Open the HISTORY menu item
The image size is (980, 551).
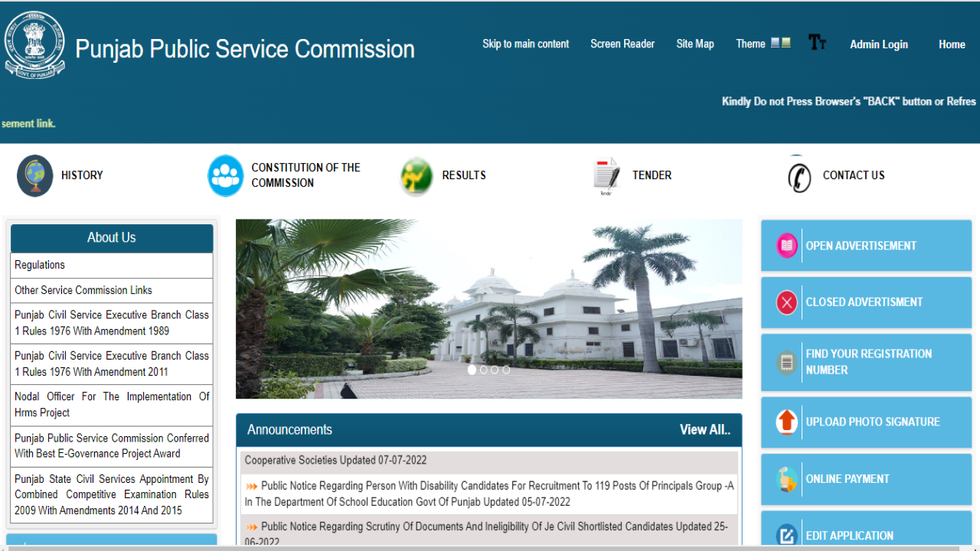(82, 175)
